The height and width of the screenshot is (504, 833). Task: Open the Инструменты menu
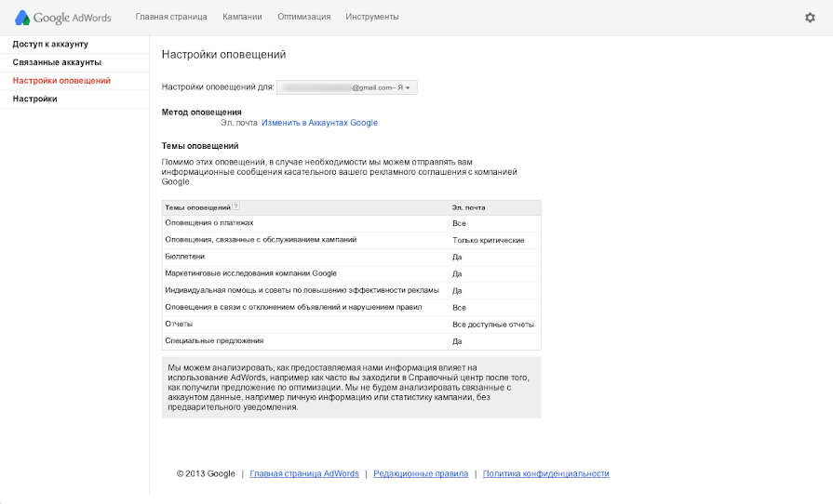(372, 18)
